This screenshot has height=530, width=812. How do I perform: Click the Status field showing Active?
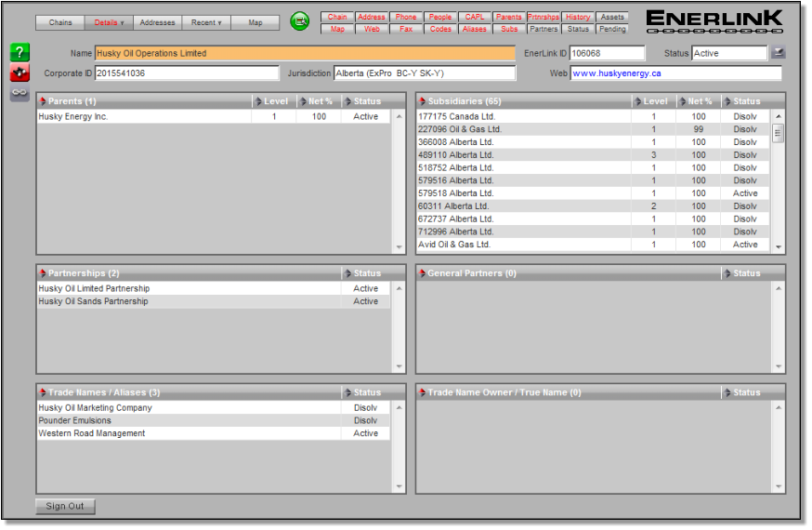729,53
